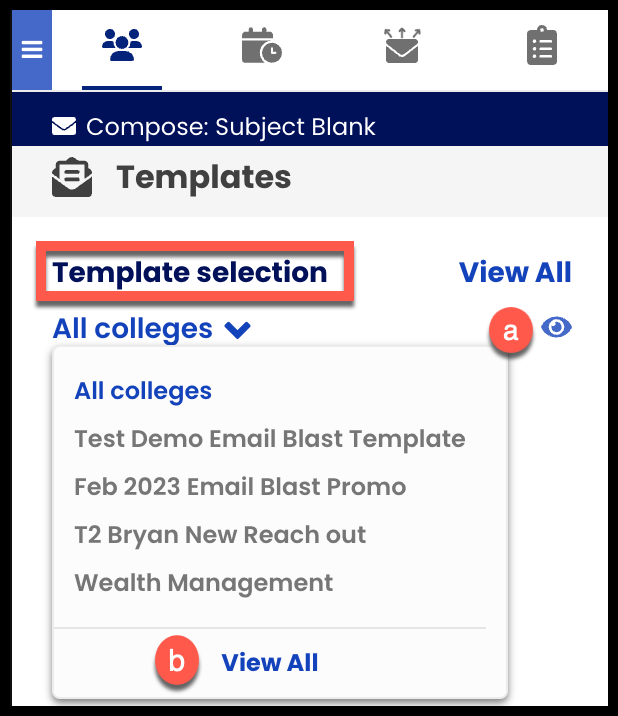Select the contacts people icon
This screenshot has width=618, height=716.
pyautogui.click(x=122, y=47)
